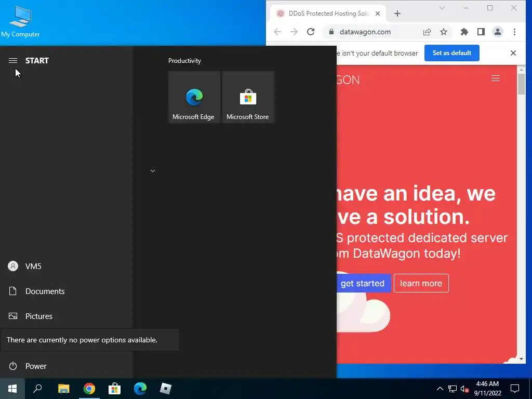Switch to Chrome on taskbar
This screenshot has height=399, width=532.
tap(89, 389)
